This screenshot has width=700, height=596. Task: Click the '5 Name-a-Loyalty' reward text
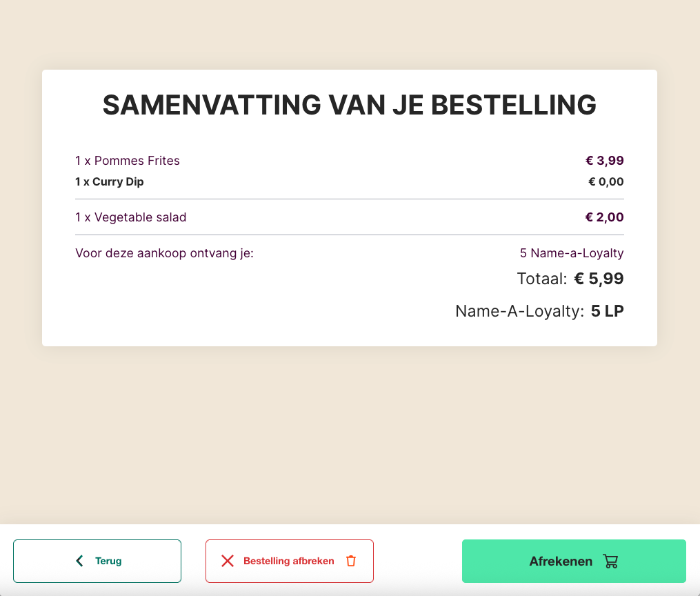[572, 253]
